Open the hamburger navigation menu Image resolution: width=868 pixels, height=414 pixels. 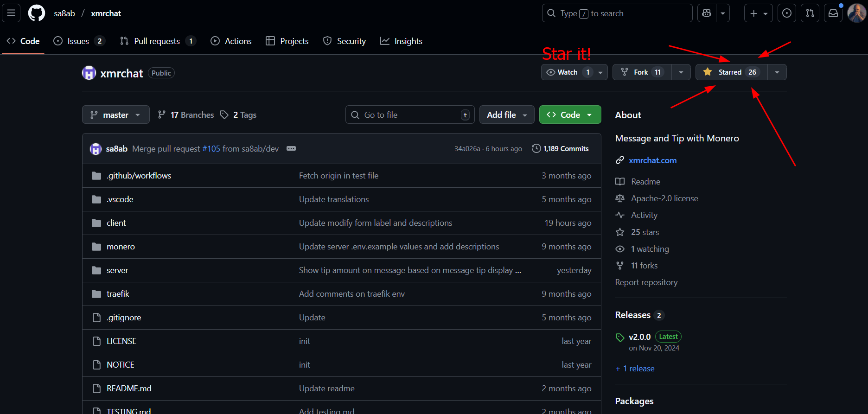click(x=11, y=13)
